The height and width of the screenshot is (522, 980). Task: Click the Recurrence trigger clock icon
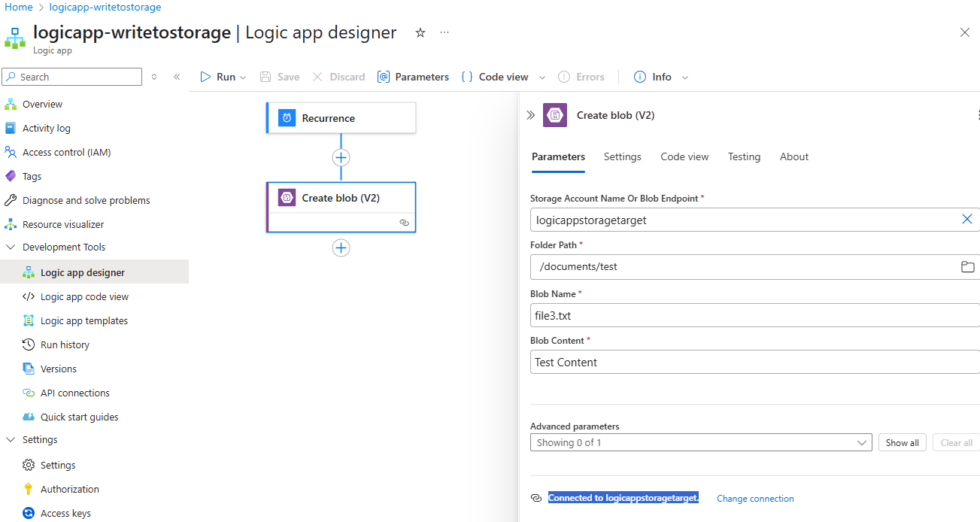pyautogui.click(x=287, y=118)
